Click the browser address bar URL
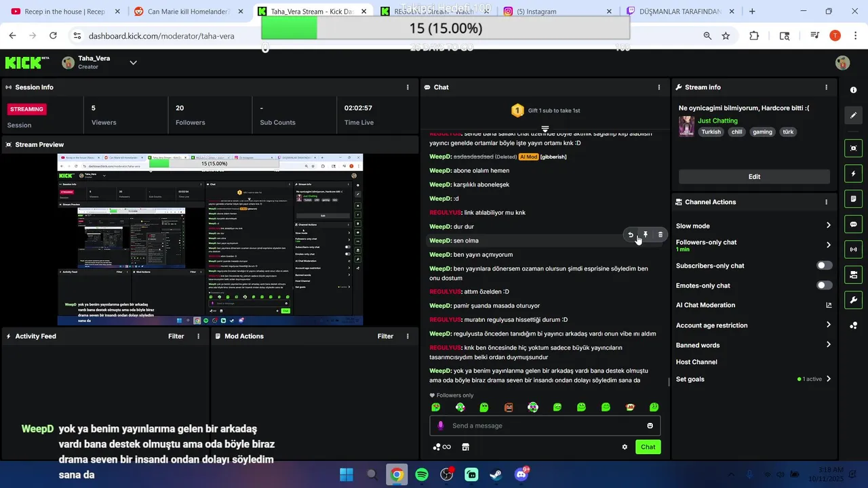868x488 pixels. pyautogui.click(x=161, y=36)
